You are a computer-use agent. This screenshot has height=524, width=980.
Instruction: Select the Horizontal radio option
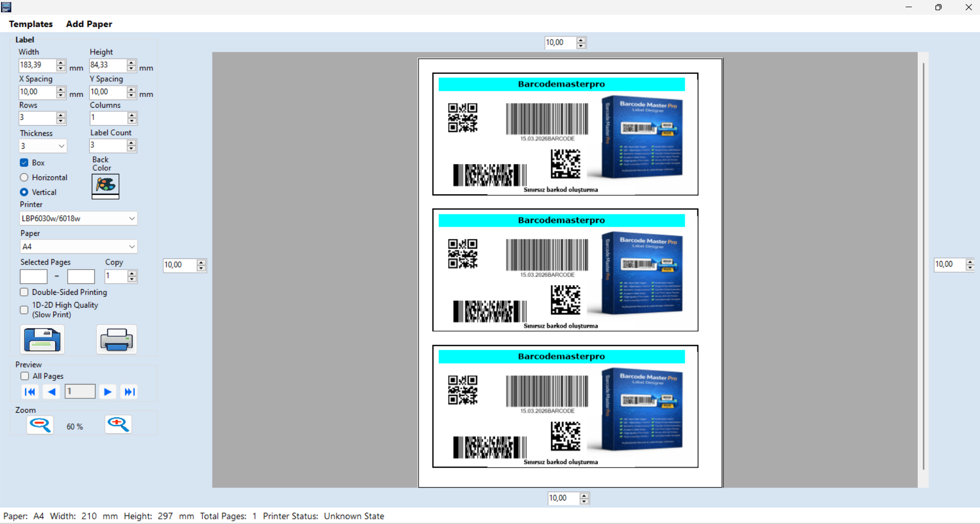coord(24,177)
